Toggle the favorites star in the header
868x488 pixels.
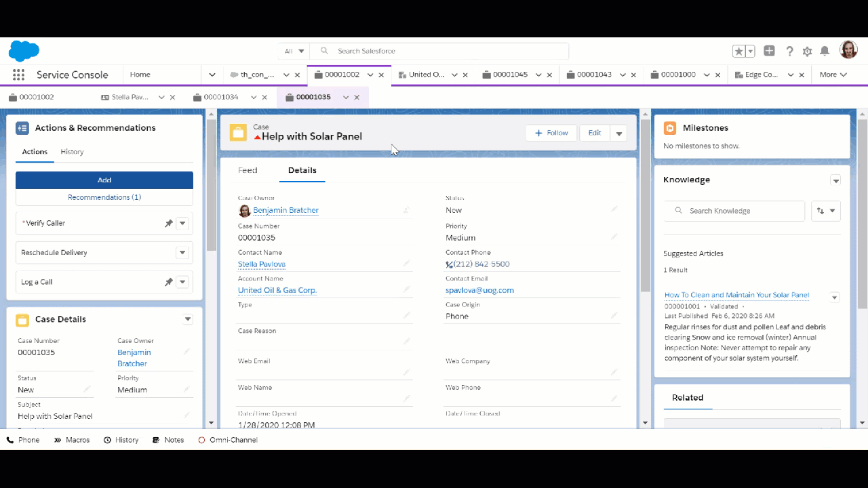[738, 51]
